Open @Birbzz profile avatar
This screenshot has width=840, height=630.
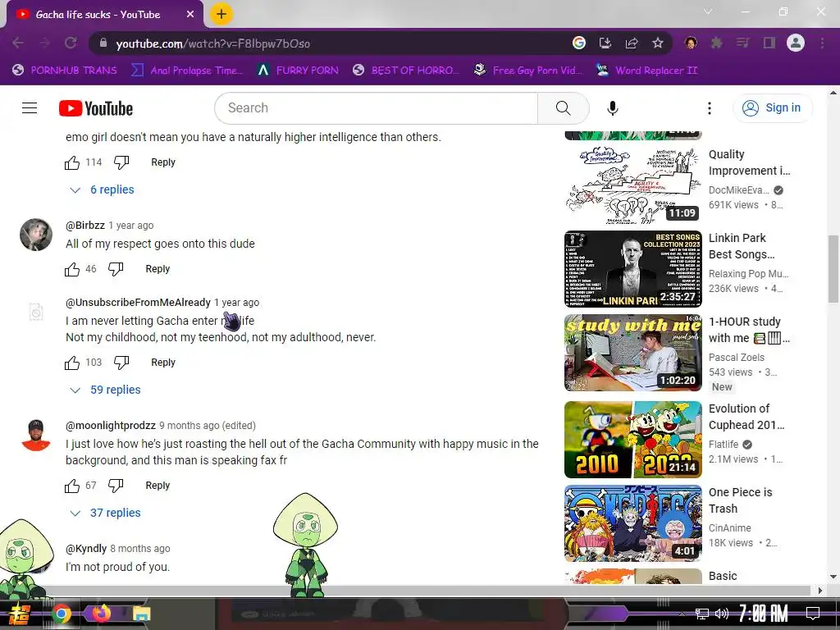point(36,235)
